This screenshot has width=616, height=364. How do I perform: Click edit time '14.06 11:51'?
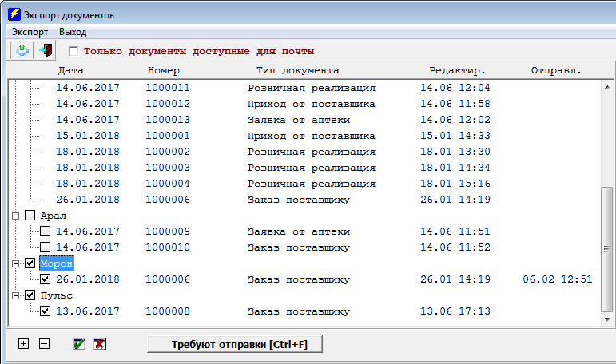(455, 231)
